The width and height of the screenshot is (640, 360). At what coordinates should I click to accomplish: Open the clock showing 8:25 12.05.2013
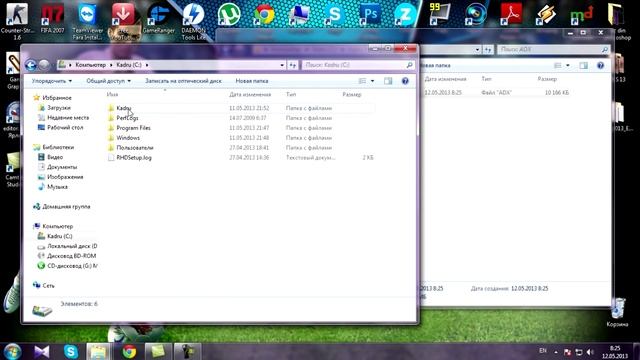[615, 352]
